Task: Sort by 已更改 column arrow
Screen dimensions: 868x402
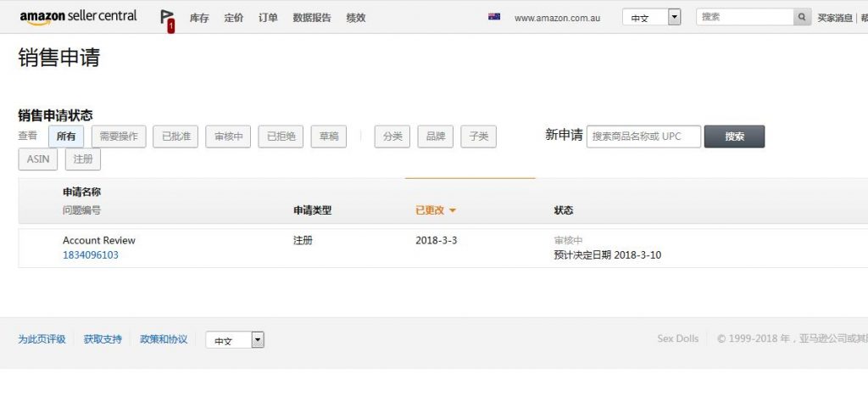Action: pos(453,210)
